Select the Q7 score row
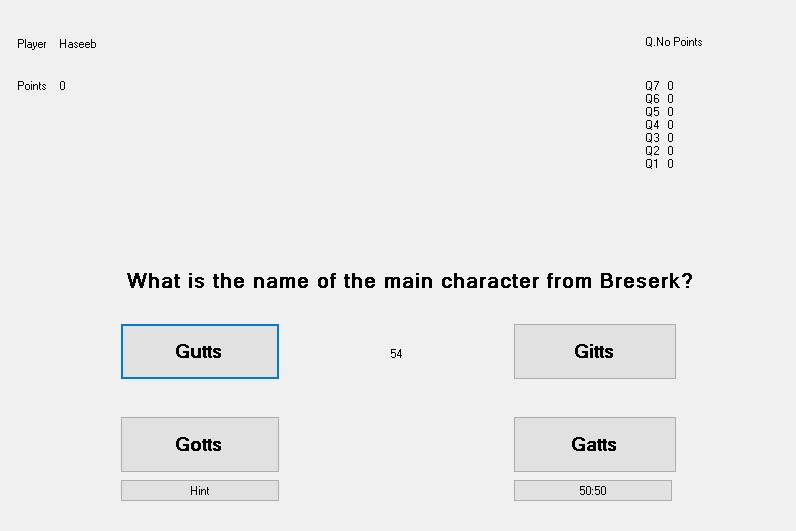Image resolution: width=796 pixels, height=531 pixels. pyautogui.click(x=659, y=86)
